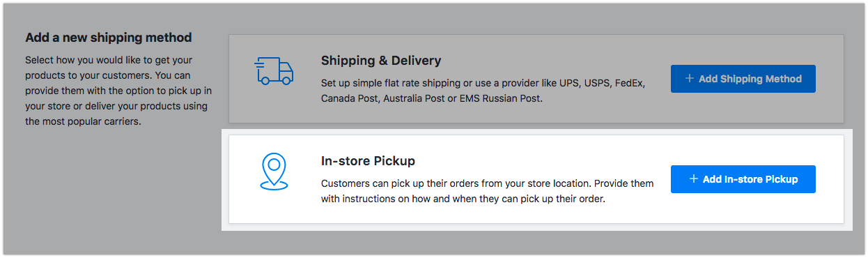Add a new shipping method button
The width and height of the screenshot is (868, 258).
[x=743, y=79]
